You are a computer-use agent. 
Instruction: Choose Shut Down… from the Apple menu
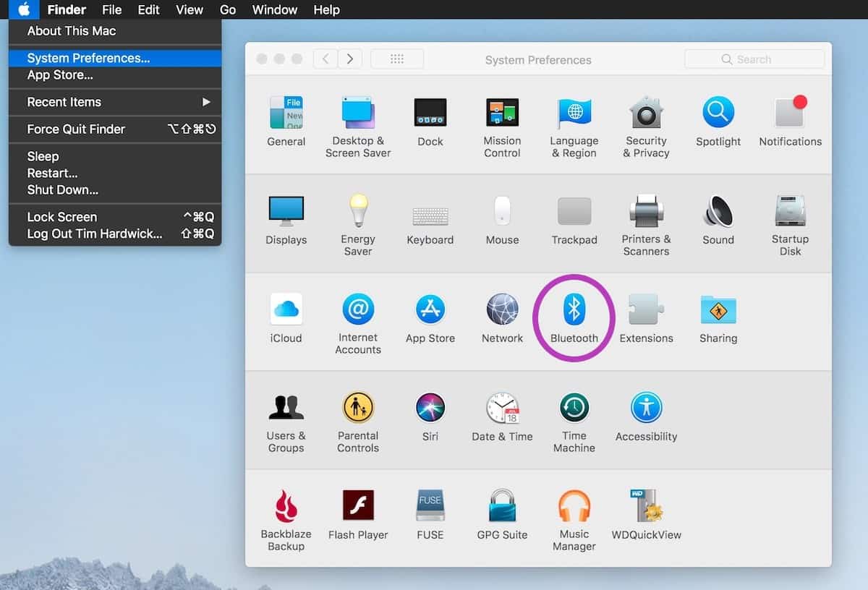click(115, 189)
